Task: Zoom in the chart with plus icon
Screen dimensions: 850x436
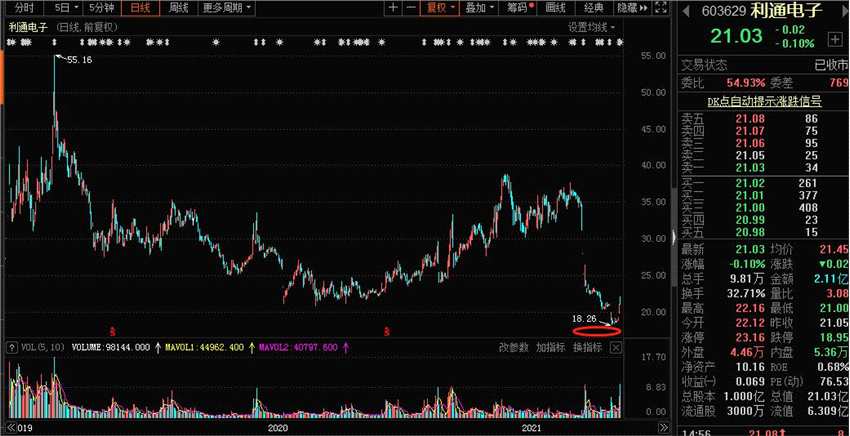Action: tap(393, 8)
